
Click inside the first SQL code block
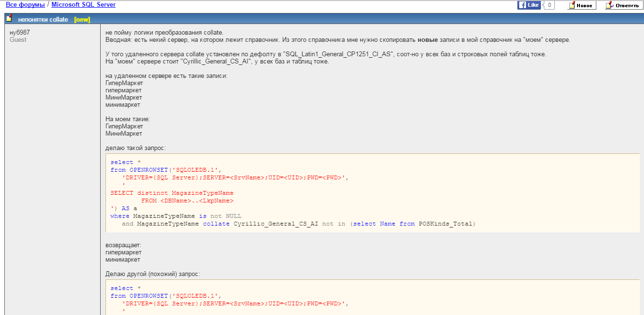[372, 193]
